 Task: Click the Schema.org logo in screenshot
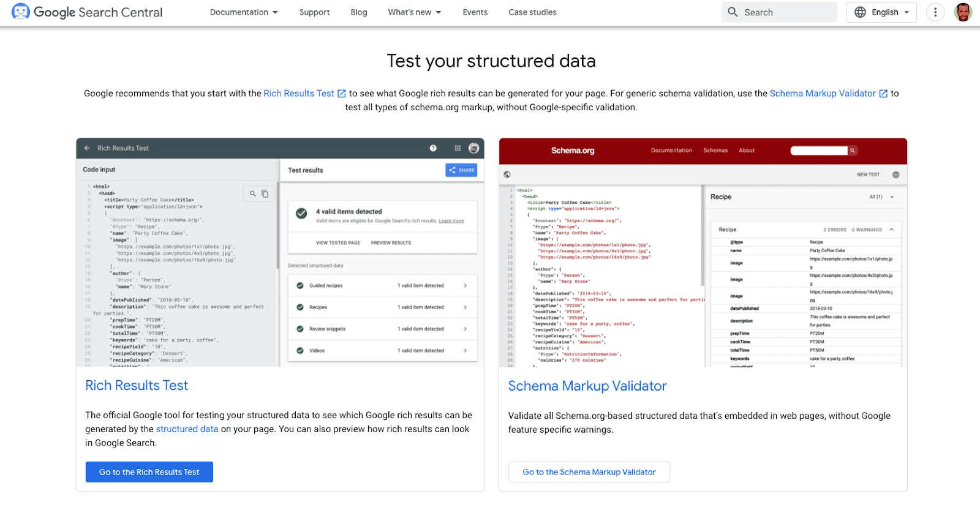[573, 151]
